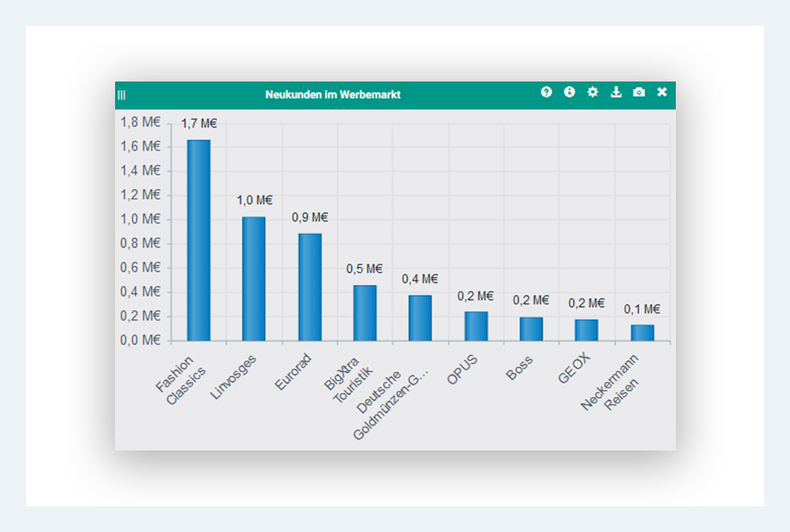Click the Linvosges axis label
The image size is (790, 532).
[x=234, y=378]
